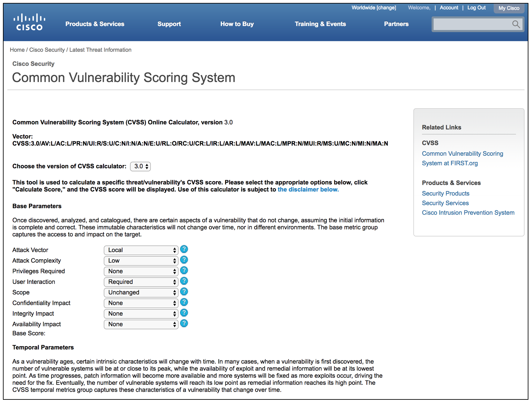Open the CVSS calculator version selector

(x=140, y=166)
